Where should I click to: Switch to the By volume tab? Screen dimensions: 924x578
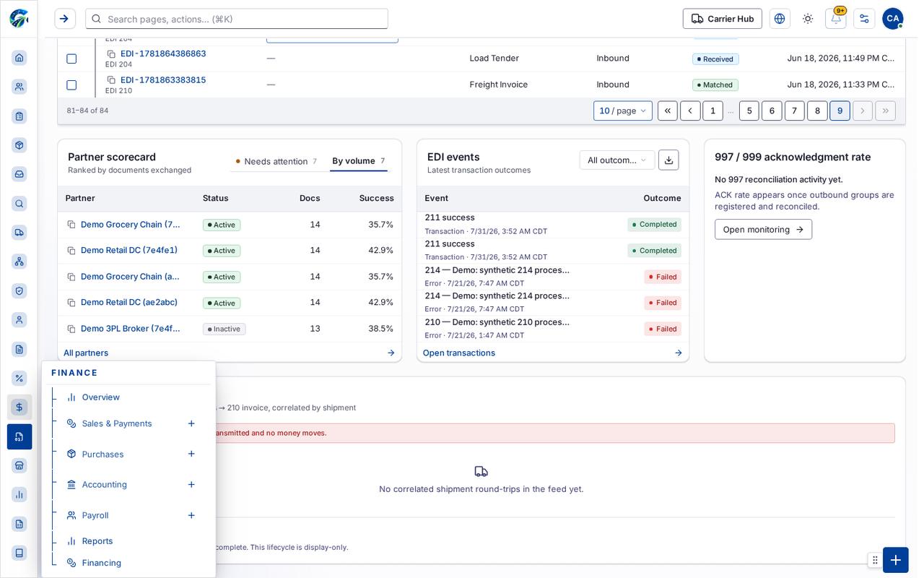[359, 161]
